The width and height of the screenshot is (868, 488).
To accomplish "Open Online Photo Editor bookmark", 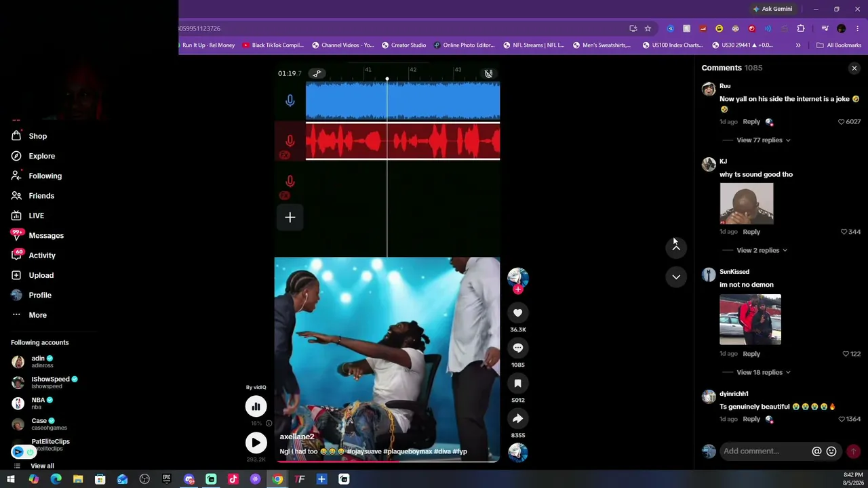I will [464, 45].
